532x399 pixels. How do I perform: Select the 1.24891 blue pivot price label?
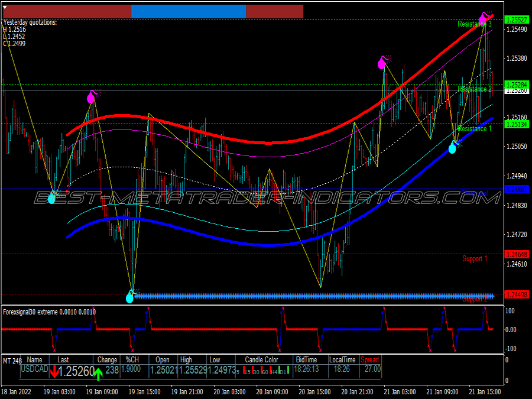click(x=517, y=189)
